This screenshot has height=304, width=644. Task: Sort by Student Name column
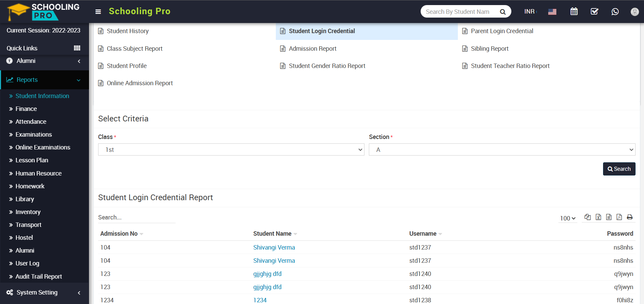point(275,234)
